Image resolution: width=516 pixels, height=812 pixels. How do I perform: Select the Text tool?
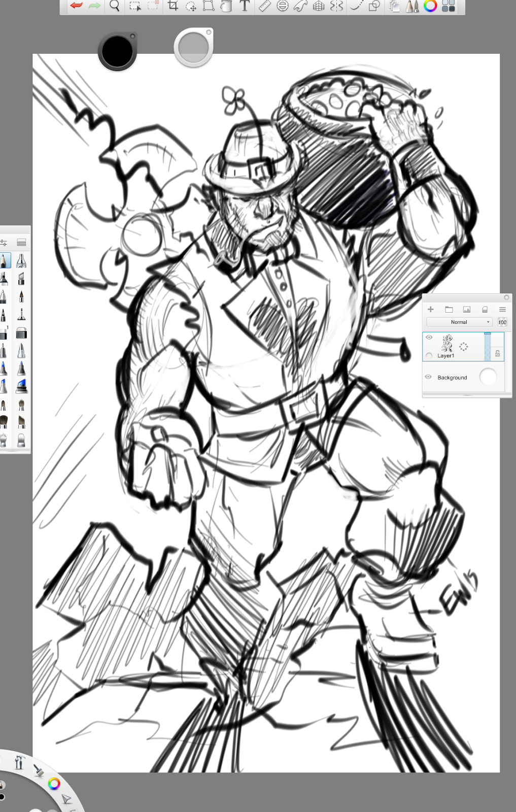[245, 6]
